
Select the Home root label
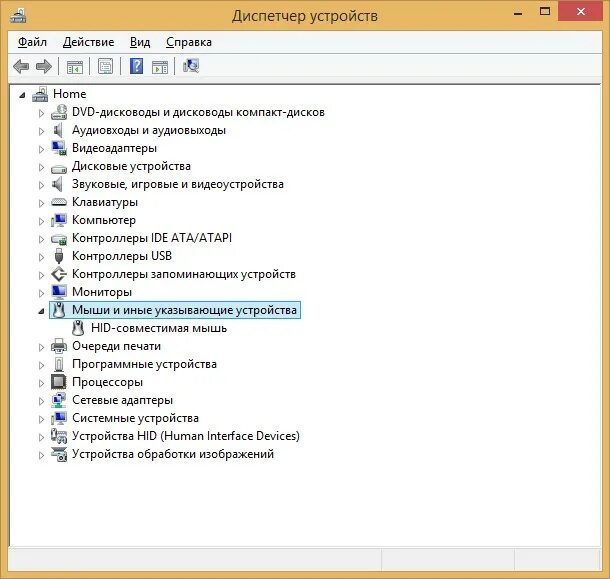click(x=70, y=94)
